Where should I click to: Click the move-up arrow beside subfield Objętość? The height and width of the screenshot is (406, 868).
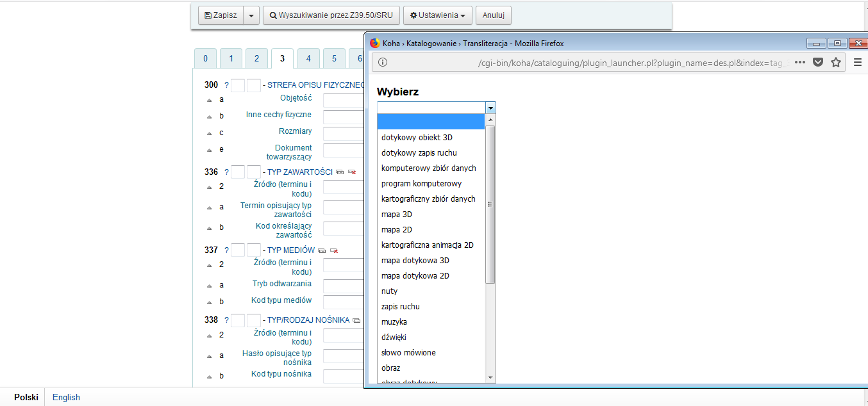[x=209, y=100]
